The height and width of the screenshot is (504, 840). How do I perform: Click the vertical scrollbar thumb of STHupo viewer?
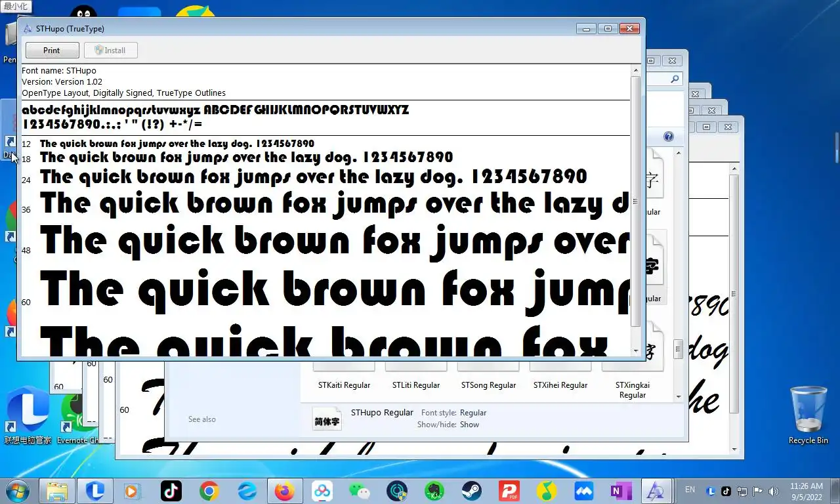635,201
